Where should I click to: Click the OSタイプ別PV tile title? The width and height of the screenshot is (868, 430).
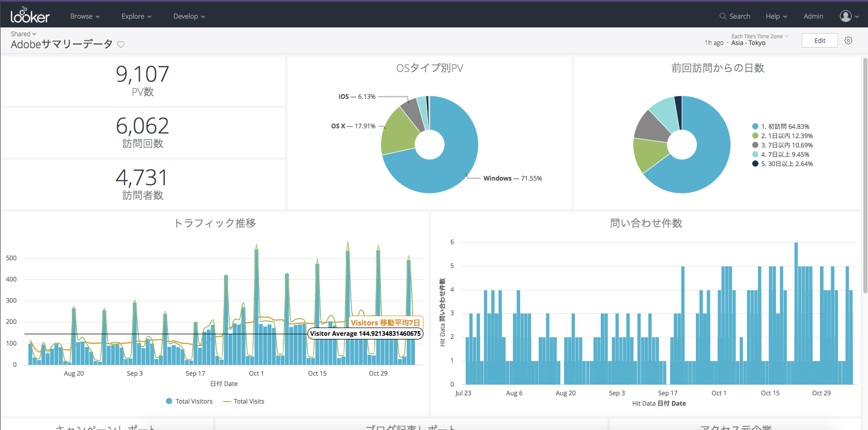(x=430, y=68)
